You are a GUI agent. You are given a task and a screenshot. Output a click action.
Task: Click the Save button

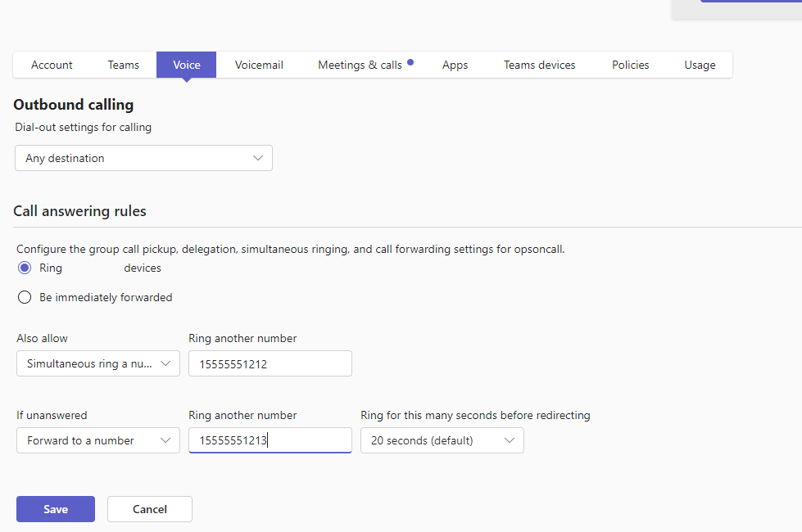[x=55, y=508]
